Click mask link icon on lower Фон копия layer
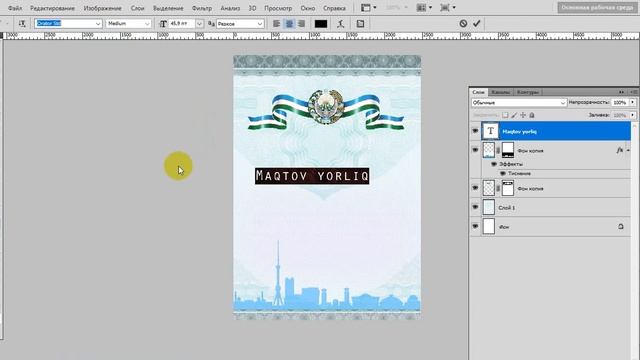The image size is (640, 360). (498, 189)
